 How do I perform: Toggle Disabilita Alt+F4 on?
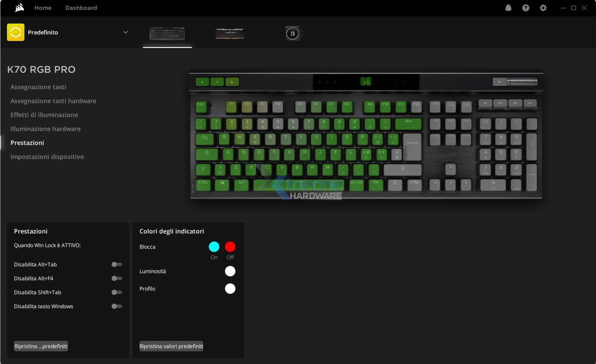click(x=116, y=278)
